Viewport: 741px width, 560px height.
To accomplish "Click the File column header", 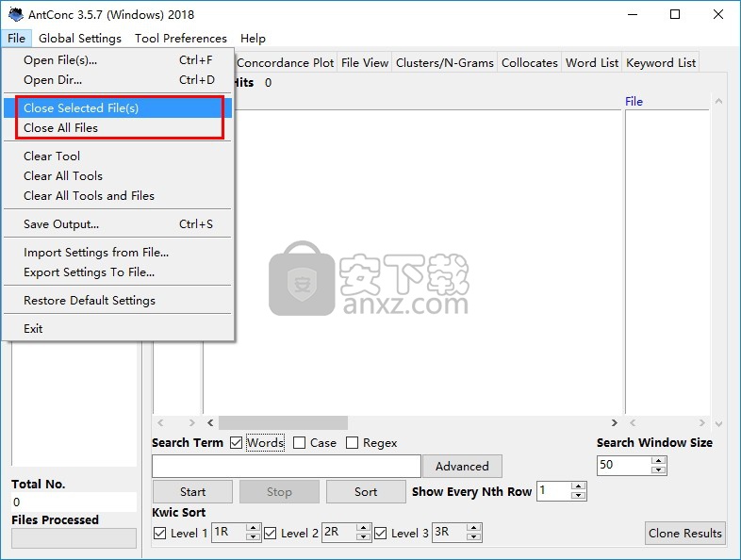I will [634, 102].
